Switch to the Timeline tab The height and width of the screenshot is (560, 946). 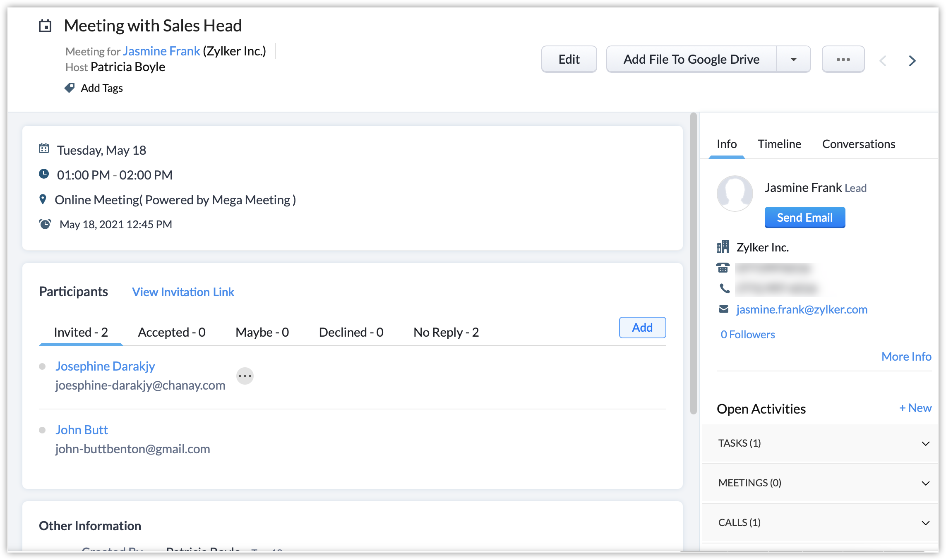(779, 144)
